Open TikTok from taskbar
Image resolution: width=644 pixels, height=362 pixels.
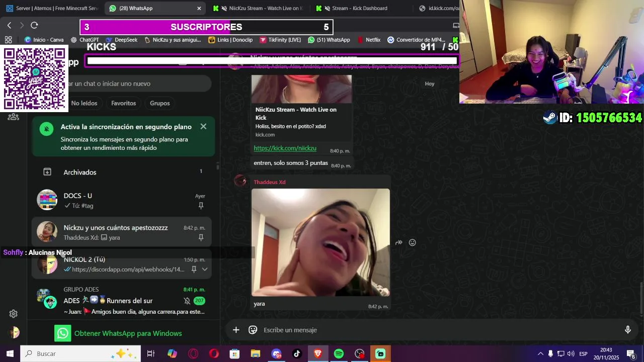point(297,353)
